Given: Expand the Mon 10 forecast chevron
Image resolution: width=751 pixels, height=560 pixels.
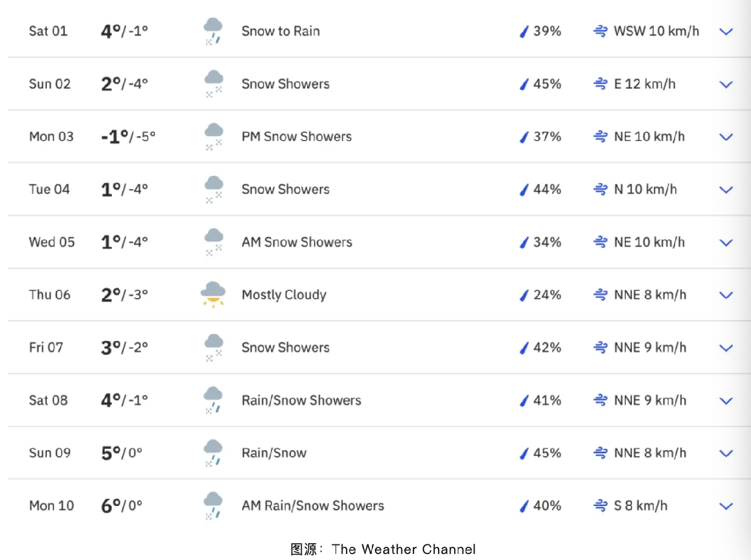Looking at the screenshot, I should click(x=726, y=506).
